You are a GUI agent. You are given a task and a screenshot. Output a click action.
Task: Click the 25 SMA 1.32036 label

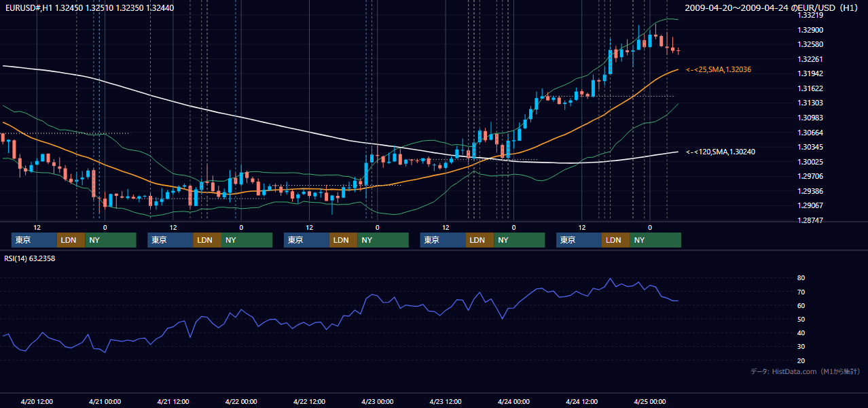pyautogui.click(x=719, y=69)
